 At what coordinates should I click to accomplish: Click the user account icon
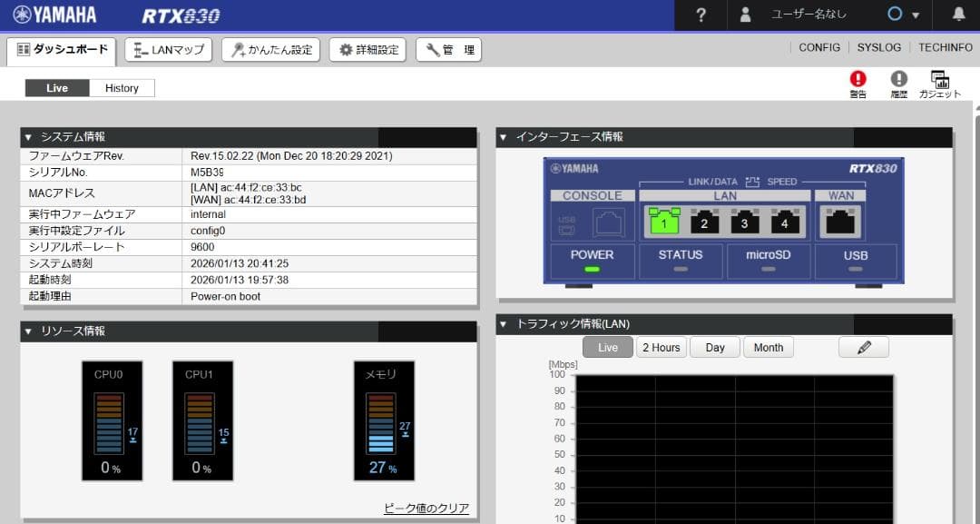point(746,15)
